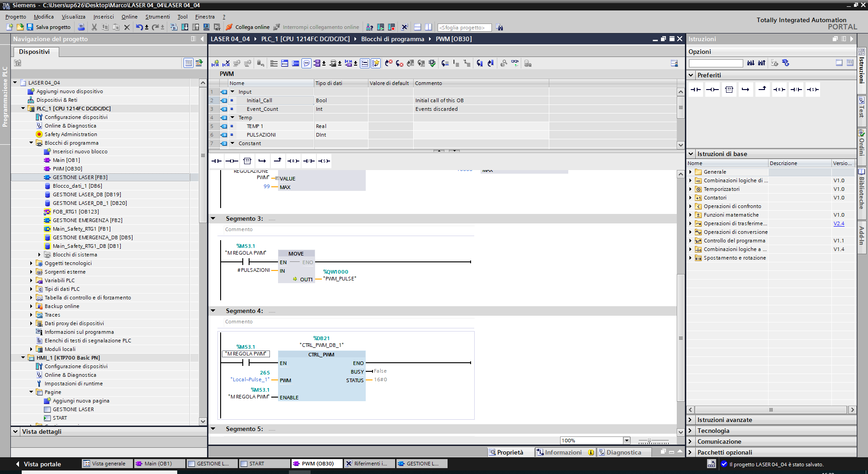Click the download to device icon
The height and width of the screenshot is (474, 868).
(x=185, y=27)
